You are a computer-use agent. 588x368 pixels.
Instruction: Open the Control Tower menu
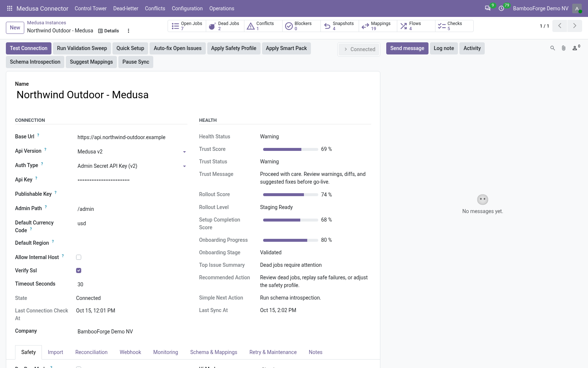[90, 8]
